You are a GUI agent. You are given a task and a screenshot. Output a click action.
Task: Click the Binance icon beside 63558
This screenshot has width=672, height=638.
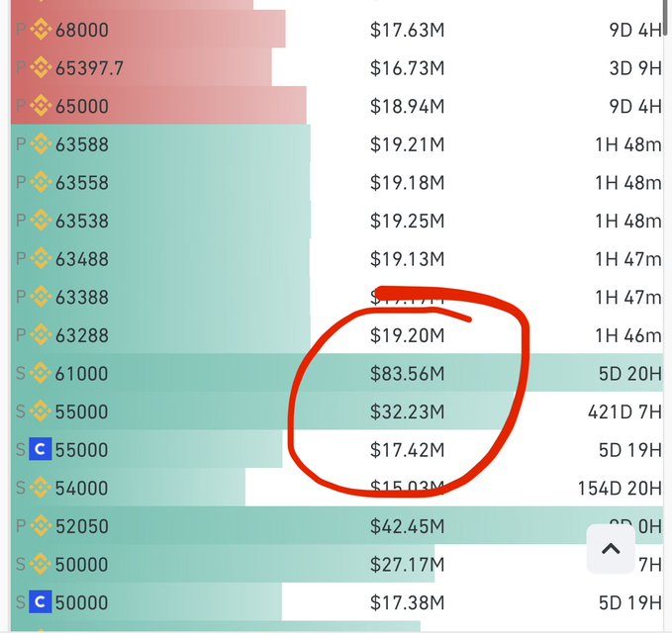pyautogui.click(x=41, y=182)
